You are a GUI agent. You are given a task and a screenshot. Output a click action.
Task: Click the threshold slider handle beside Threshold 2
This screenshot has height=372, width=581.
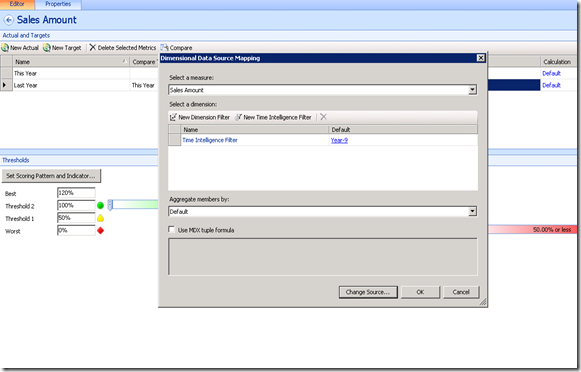pyautogui.click(x=110, y=205)
